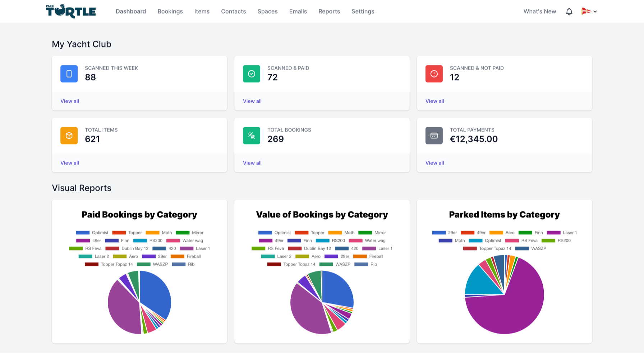
Task: Click the orange Total Items box icon
Action: pyautogui.click(x=69, y=136)
